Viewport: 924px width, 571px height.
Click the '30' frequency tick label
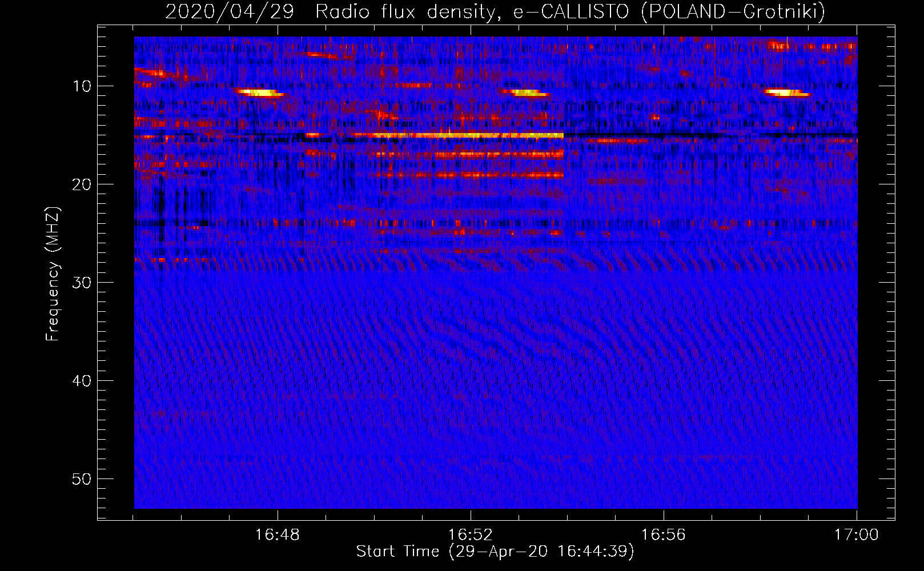coord(82,283)
